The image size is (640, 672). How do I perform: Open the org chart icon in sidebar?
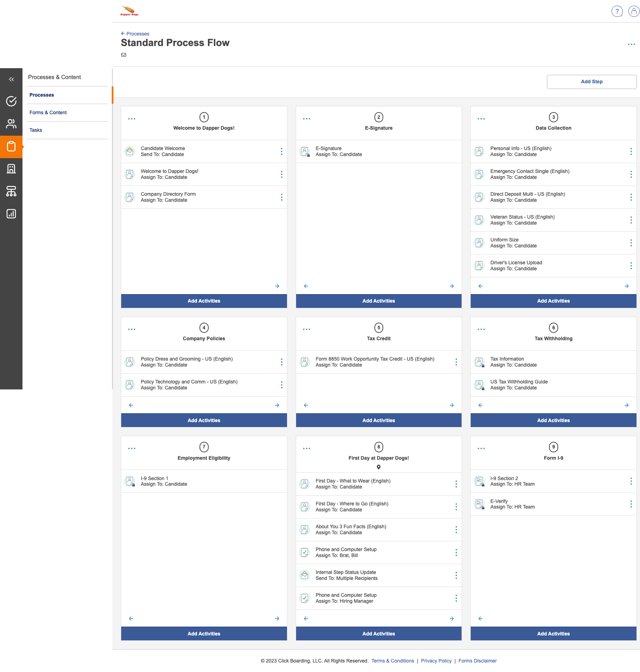[11, 191]
